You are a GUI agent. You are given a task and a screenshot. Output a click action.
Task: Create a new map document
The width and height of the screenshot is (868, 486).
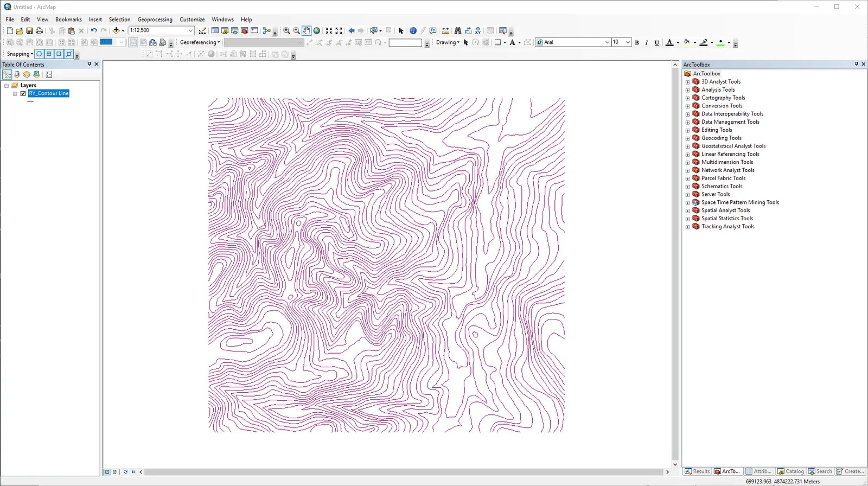tap(10, 31)
